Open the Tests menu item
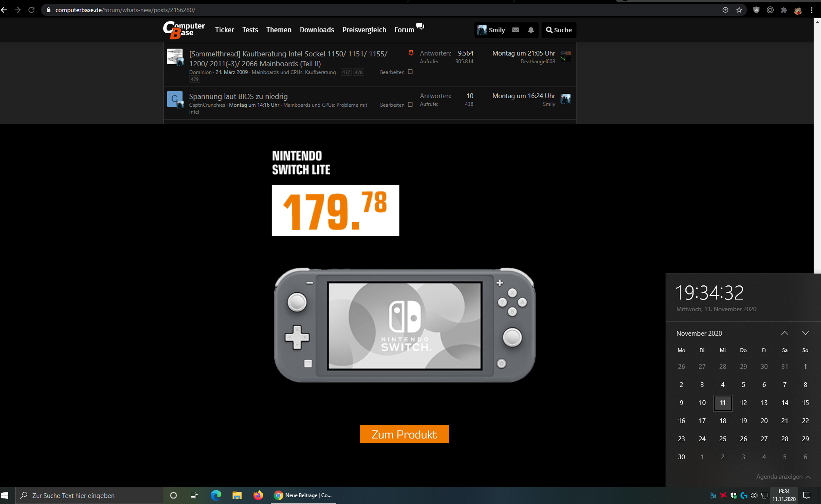The image size is (821, 504). [x=250, y=30]
